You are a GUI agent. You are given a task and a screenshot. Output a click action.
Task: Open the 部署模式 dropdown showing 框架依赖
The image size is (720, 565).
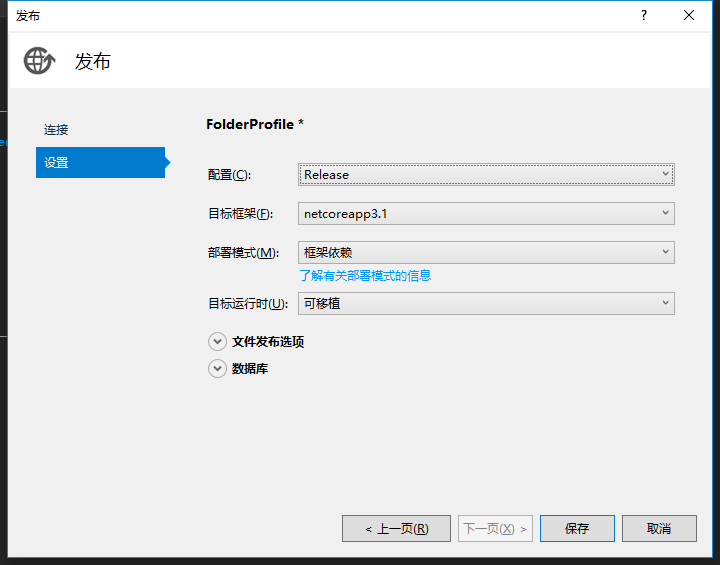click(486, 252)
